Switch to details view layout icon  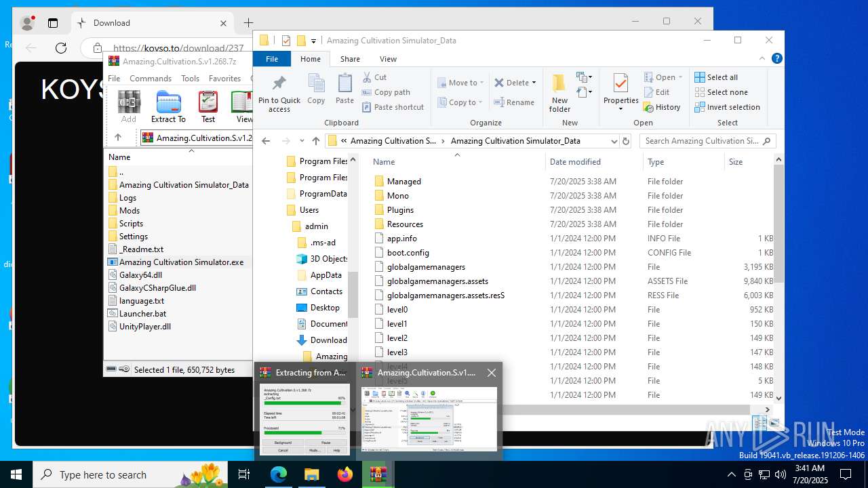coord(760,423)
